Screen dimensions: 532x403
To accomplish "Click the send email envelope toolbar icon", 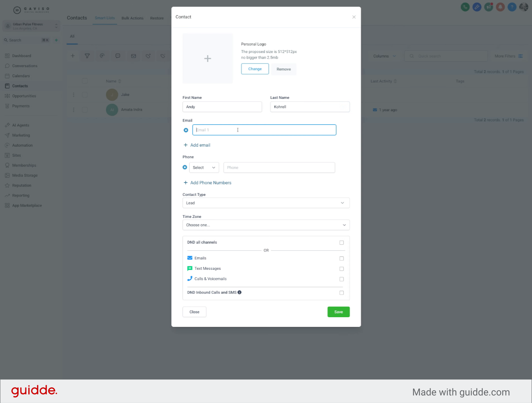I will click(x=134, y=56).
